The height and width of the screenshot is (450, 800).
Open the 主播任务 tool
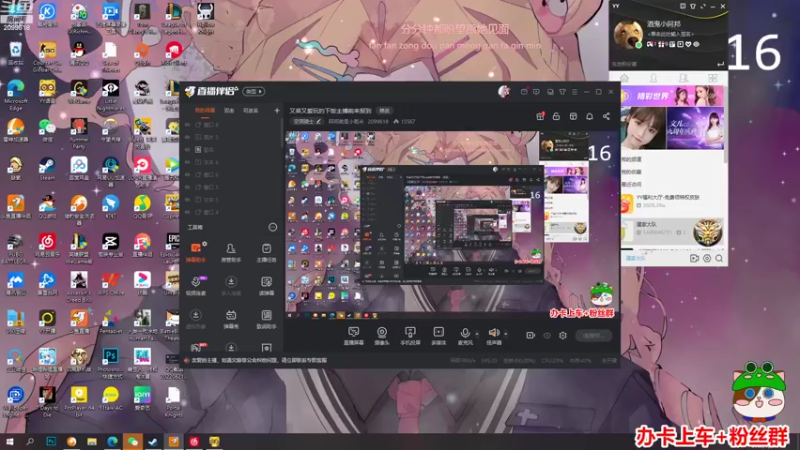click(x=266, y=253)
